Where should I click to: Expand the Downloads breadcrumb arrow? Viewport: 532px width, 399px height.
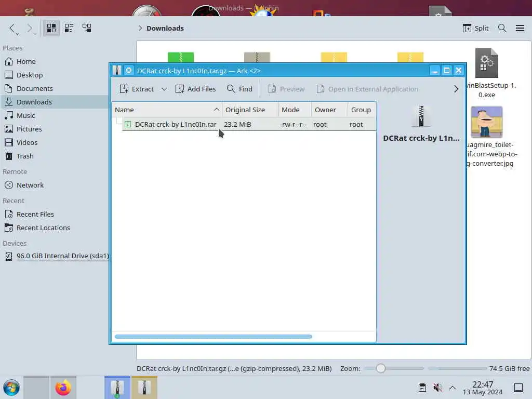tap(140, 28)
